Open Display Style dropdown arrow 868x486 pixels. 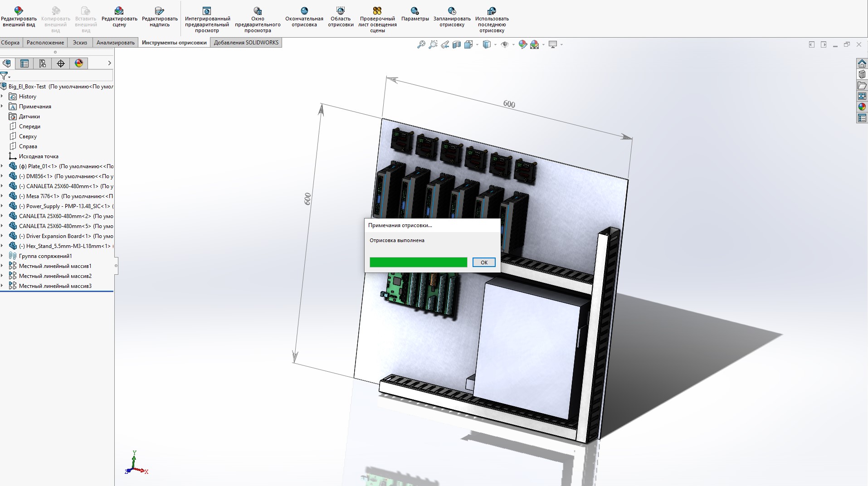coord(495,44)
